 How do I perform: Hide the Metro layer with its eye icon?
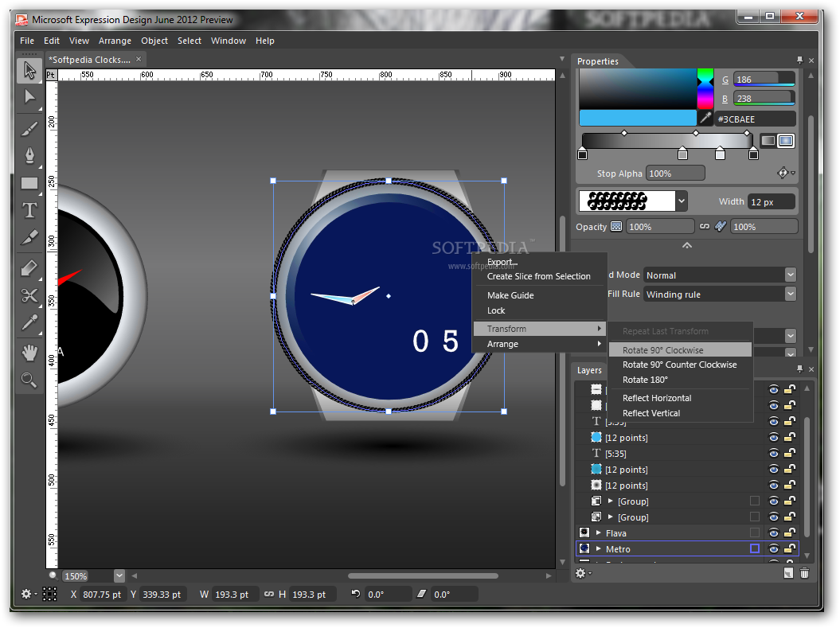pyautogui.click(x=774, y=548)
